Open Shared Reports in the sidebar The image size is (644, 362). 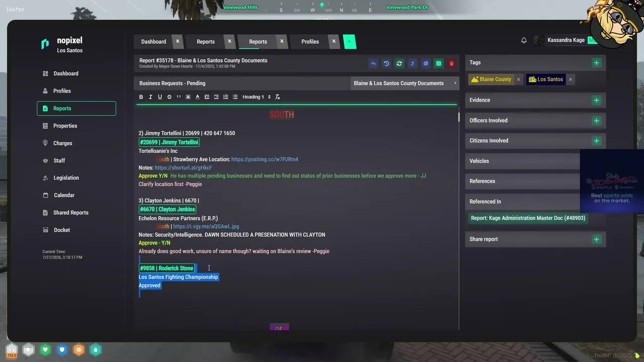click(76, 213)
